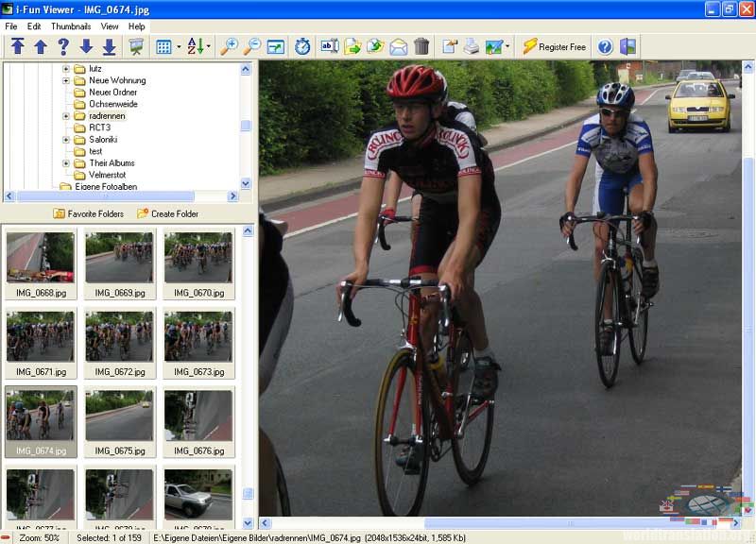Click the stopwatch timer icon
This screenshot has height=544, width=756.
[302, 46]
